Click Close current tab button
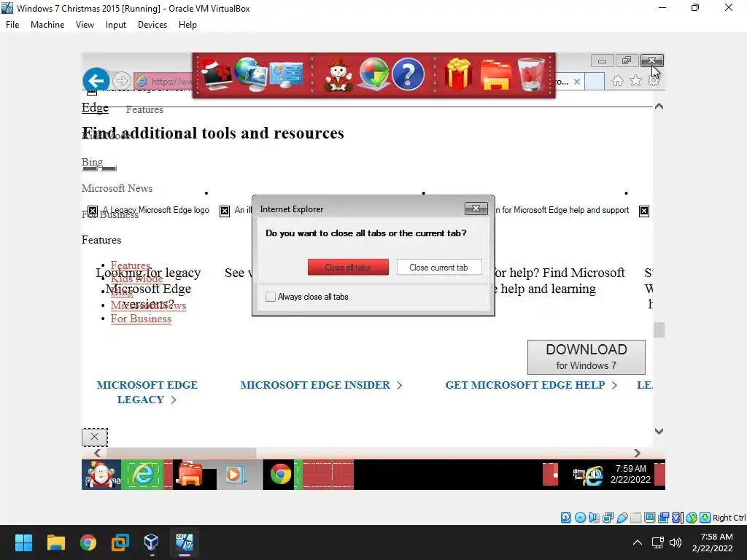 coord(438,267)
